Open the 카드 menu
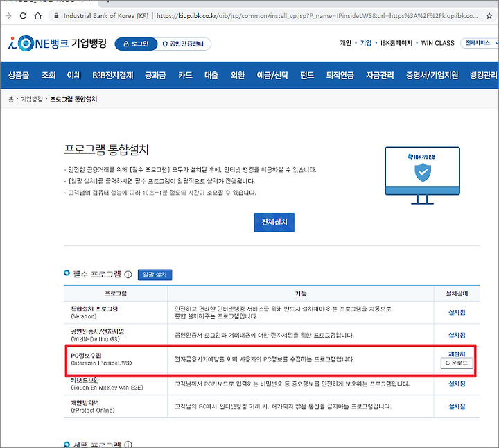499x448 pixels. 185,76
